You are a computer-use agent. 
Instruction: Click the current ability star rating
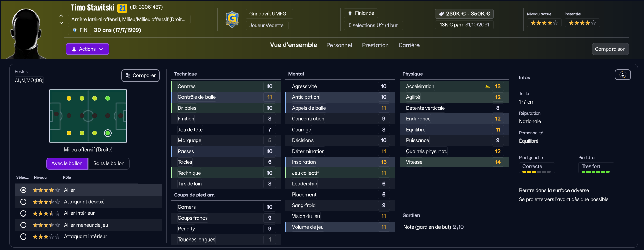pyautogui.click(x=544, y=23)
